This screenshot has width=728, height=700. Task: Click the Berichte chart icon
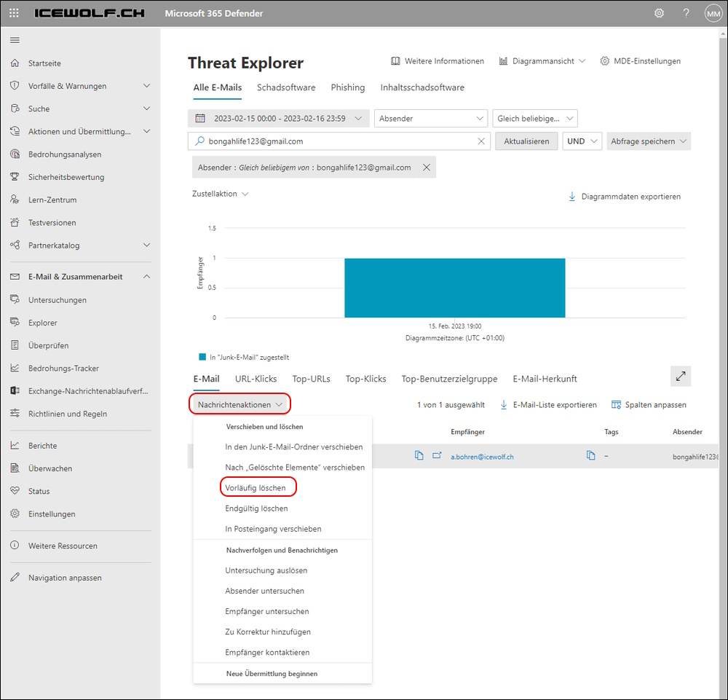(x=15, y=445)
